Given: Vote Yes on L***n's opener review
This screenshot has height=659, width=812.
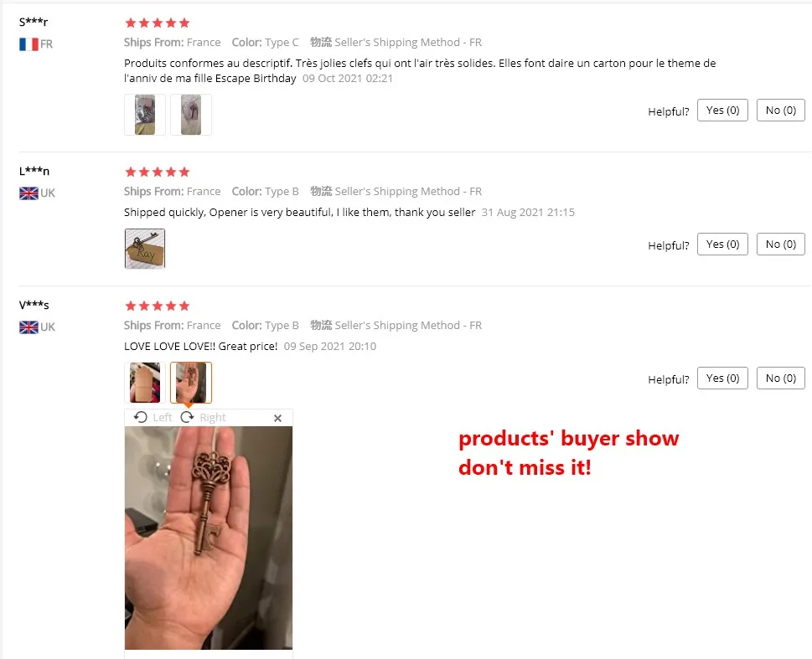Looking at the screenshot, I should (722, 245).
